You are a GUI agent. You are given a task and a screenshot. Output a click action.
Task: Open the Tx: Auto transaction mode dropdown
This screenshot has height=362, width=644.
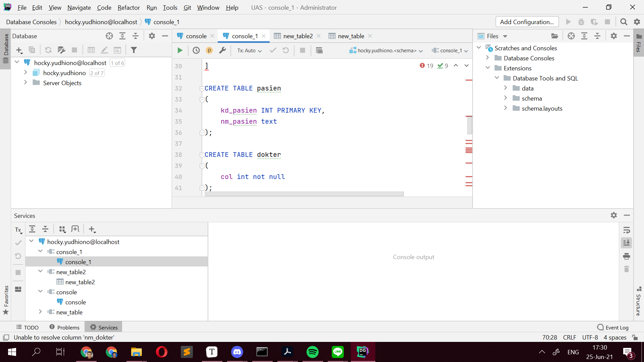(x=249, y=50)
